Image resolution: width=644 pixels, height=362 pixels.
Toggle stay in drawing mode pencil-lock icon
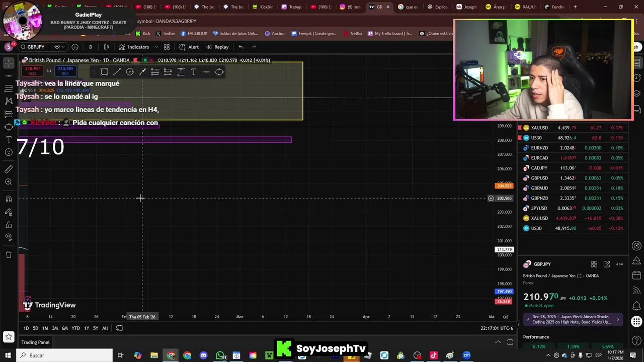[x=9, y=212]
